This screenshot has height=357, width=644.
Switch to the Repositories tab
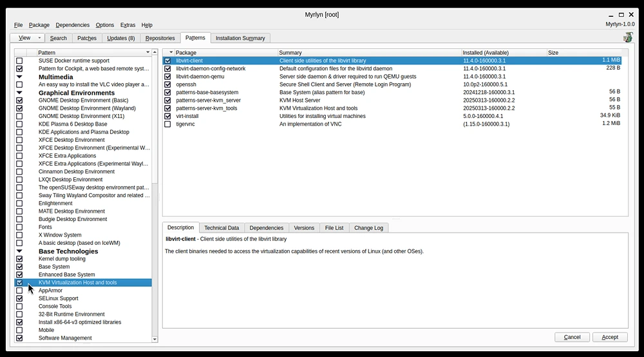coord(160,38)
